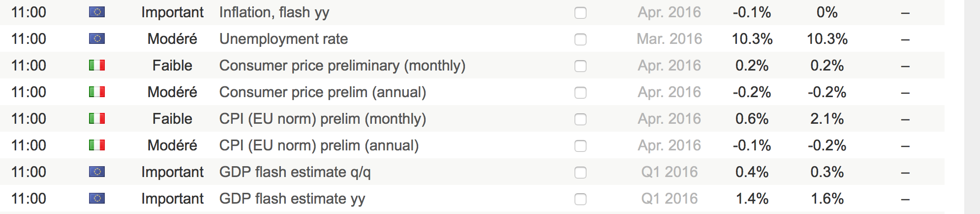Open the Unemployment rate event details
This screenshot has width=980, height=214.
coord(283,39)
